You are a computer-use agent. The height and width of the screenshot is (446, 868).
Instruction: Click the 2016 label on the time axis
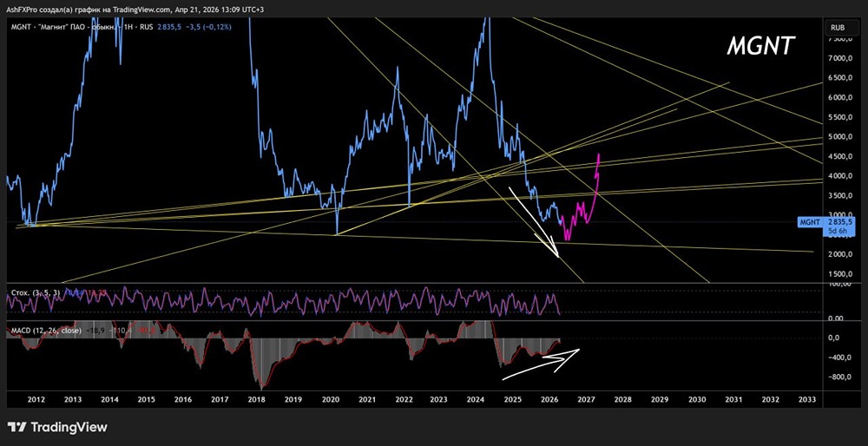182,399
